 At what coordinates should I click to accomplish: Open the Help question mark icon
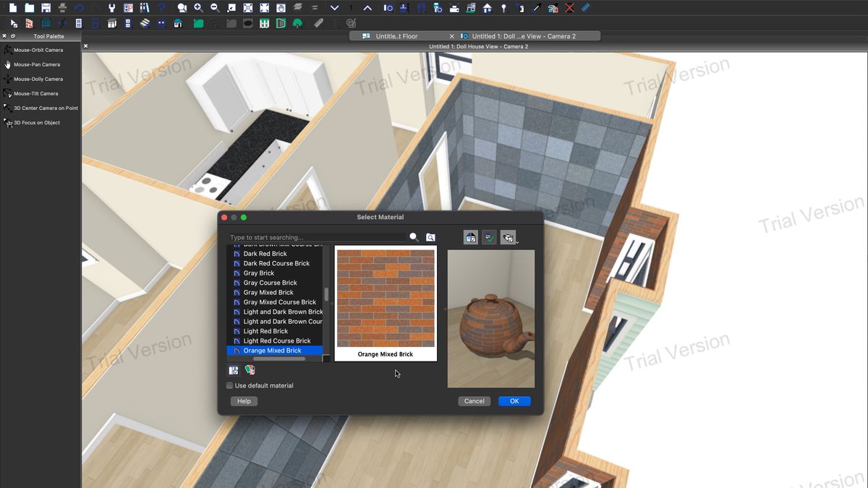pyautogui.click(x=161, y=7)
